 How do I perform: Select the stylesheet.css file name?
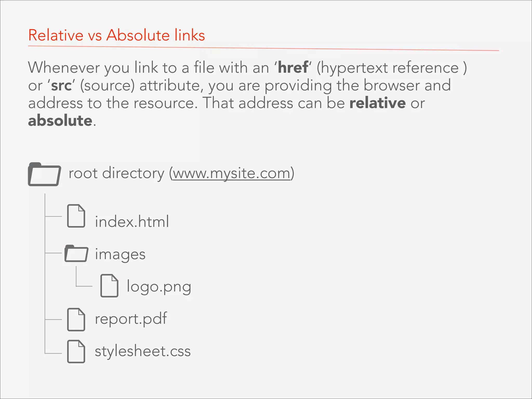(143, 351)
